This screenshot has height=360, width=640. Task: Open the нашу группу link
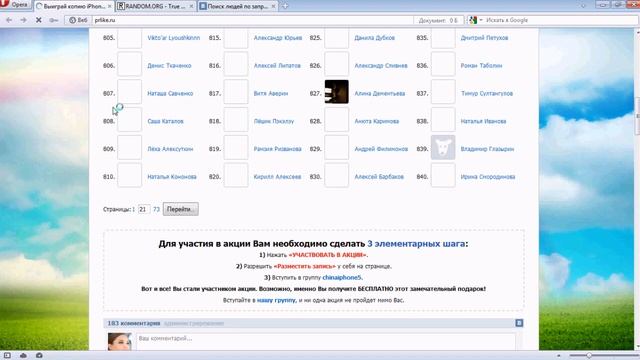click(x=276, y=300)
